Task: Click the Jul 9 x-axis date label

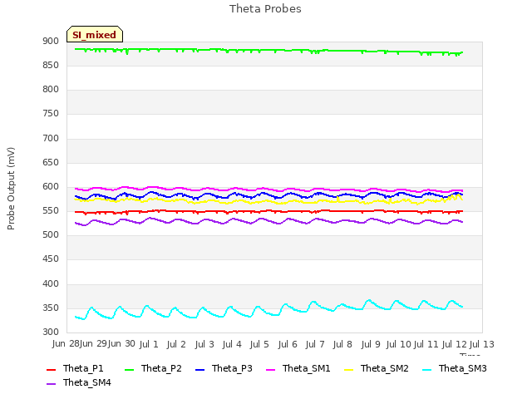Action: pyautogui.click(x=371, y=344)
